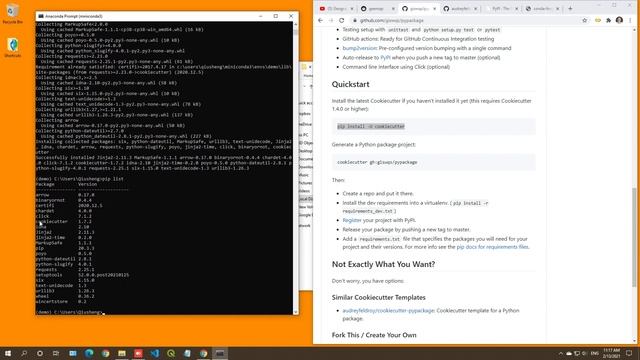Go forward in Chrome browser
This screenshot has width=640, height=360.
click(x=331, y=20)
